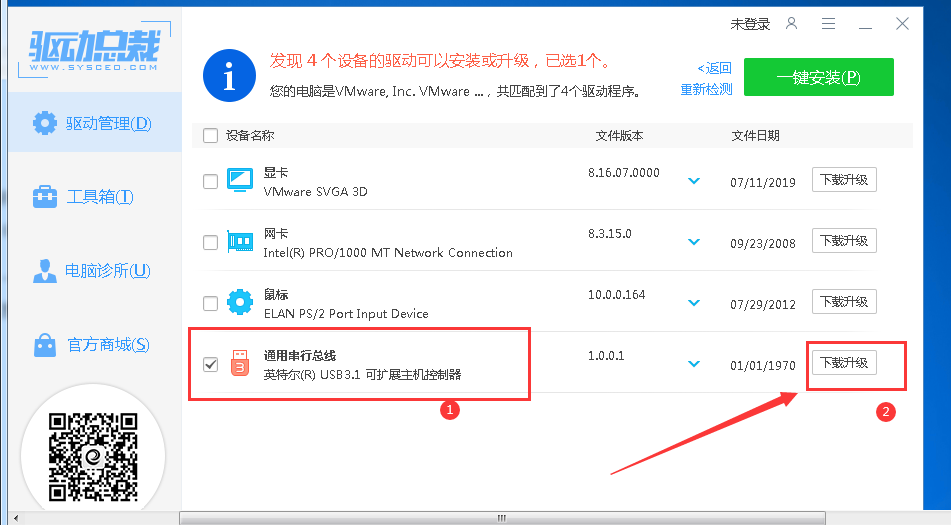This screenshot has height=525, width=951.
Task: Uncheck the 通用串行总线 USB3.1 checkbox
Action: tap(210, 364)
